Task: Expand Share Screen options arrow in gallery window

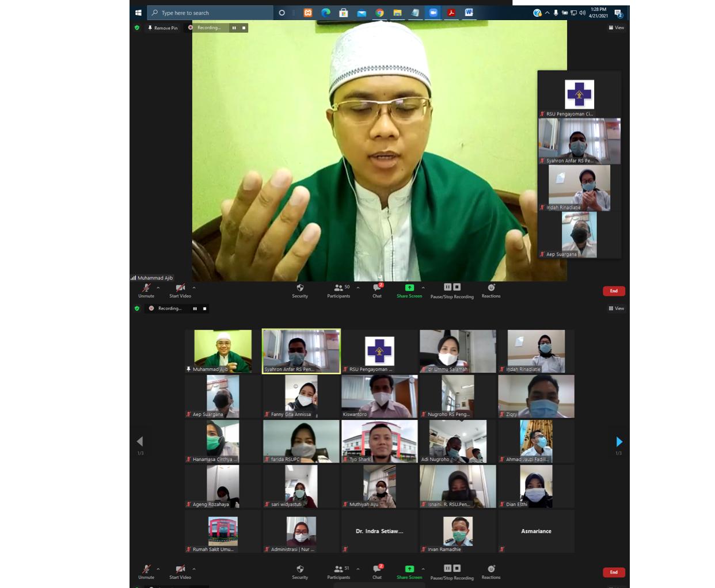Action: click(423, 569)
